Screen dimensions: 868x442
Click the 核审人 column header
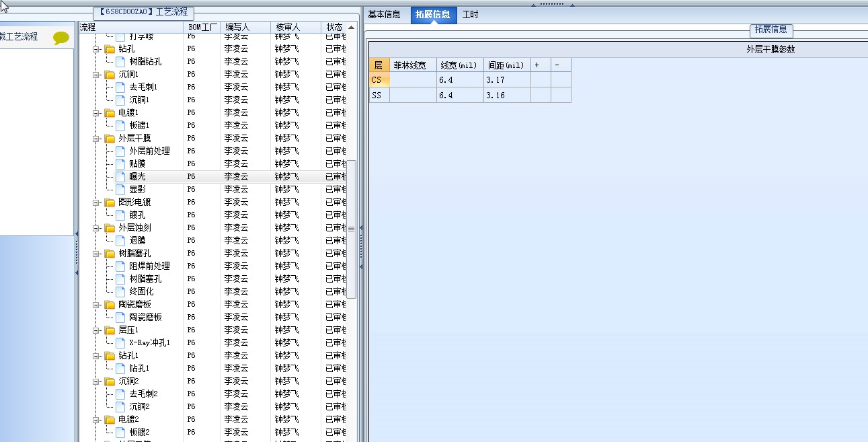point(297,27)
